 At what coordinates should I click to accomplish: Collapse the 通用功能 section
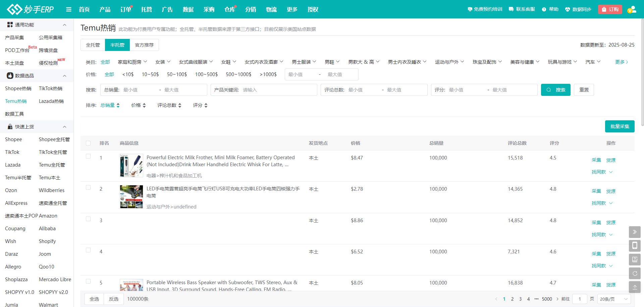pyautogui.click(x=65, y=25)
